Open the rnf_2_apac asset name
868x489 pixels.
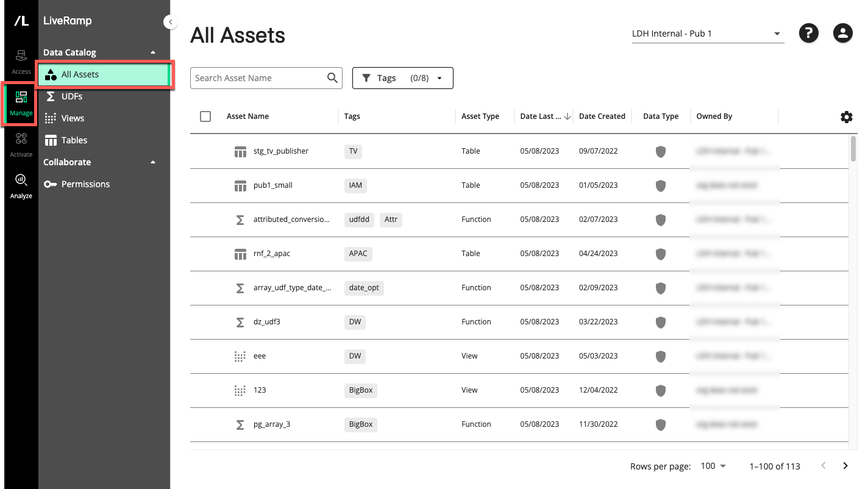coord(272,254)
